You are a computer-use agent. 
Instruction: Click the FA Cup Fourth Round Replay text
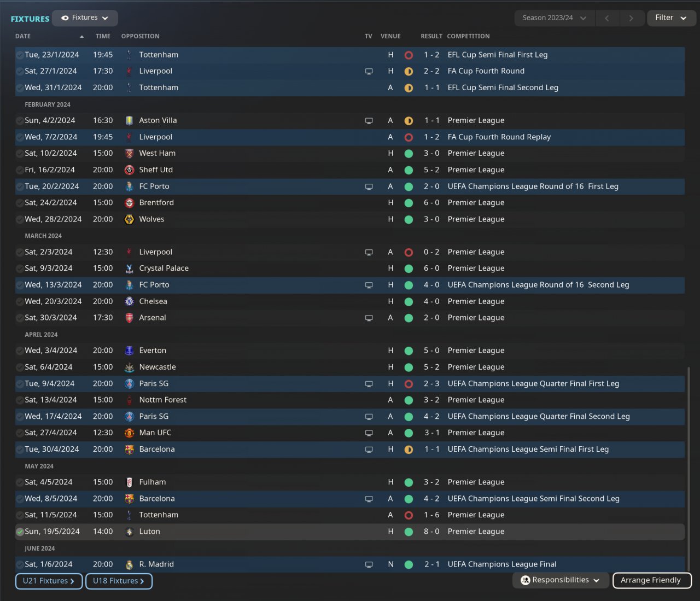[x=499, y=137]
